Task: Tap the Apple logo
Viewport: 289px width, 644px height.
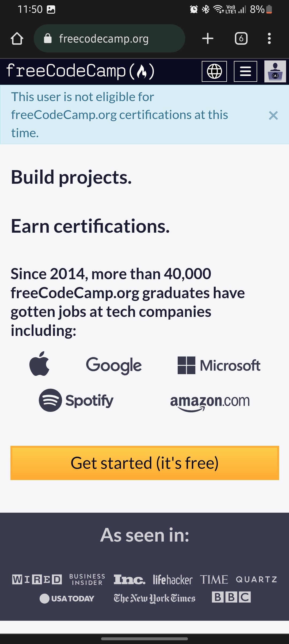Action: coord(39,364)
